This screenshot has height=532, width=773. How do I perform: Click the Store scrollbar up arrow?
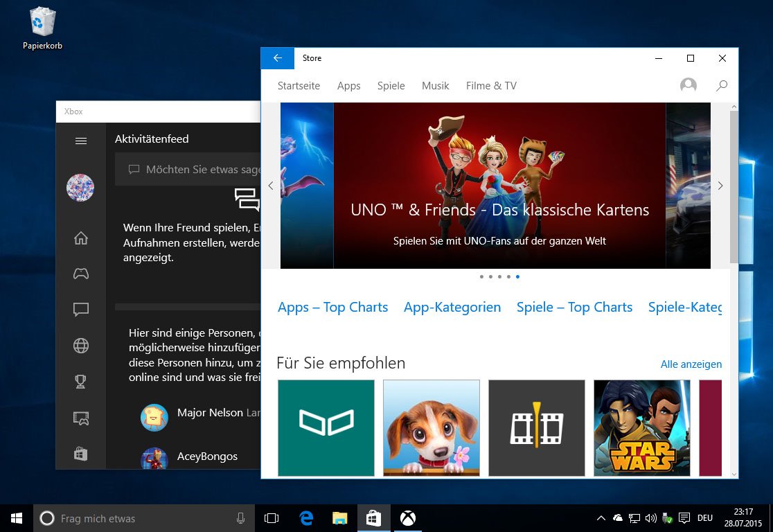coord(734,107)
